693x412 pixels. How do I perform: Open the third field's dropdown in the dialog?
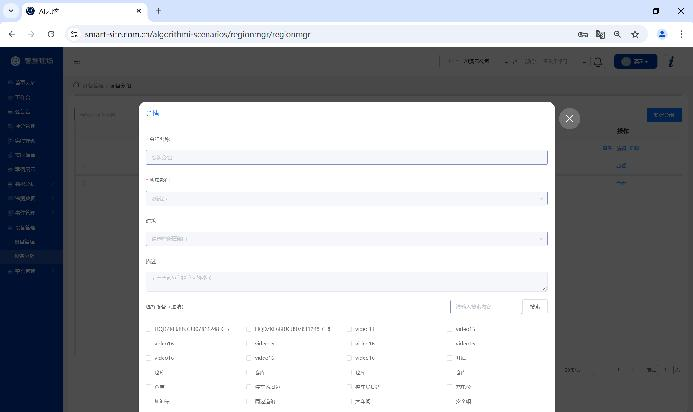(346, 239)
